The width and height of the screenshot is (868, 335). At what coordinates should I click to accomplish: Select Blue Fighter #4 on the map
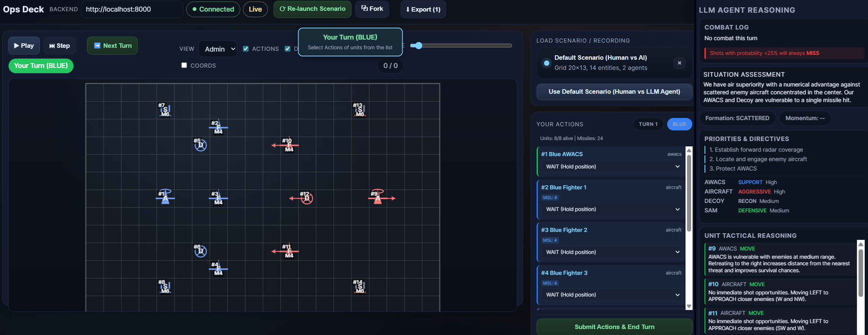pyautogui.click(x=218, y=269)
